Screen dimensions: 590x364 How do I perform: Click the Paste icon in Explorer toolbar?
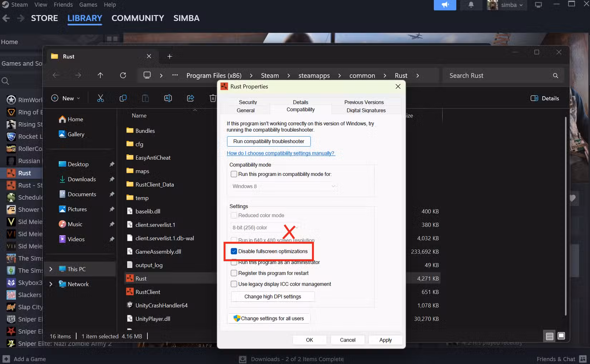point(145,98)
